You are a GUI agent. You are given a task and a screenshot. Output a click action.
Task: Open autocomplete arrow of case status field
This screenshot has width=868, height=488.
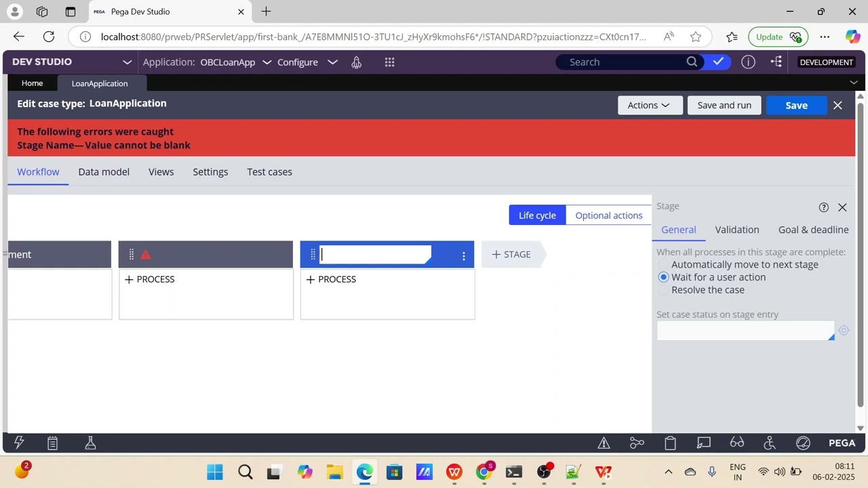831,337
